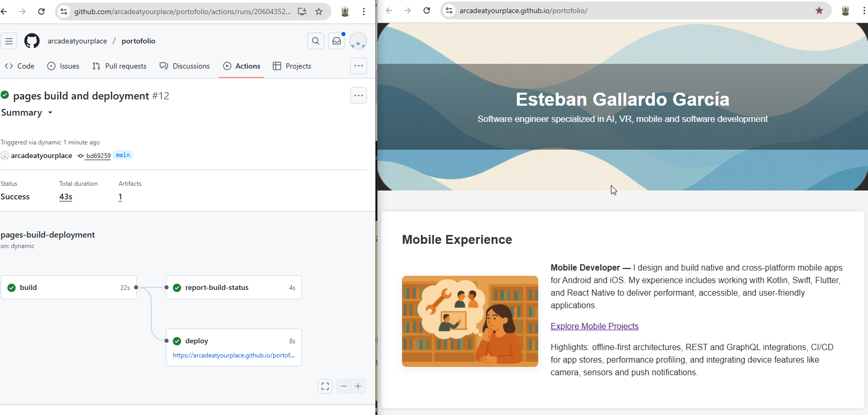Open commit bd69259 link
The image size is (868, 415).
click(98, 155)
